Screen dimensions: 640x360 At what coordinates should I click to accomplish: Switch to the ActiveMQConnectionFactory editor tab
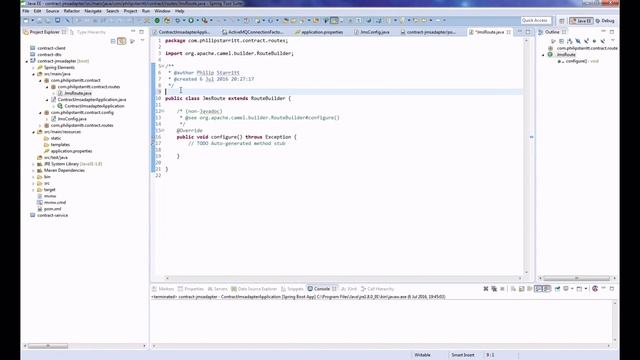pos(253,32)
